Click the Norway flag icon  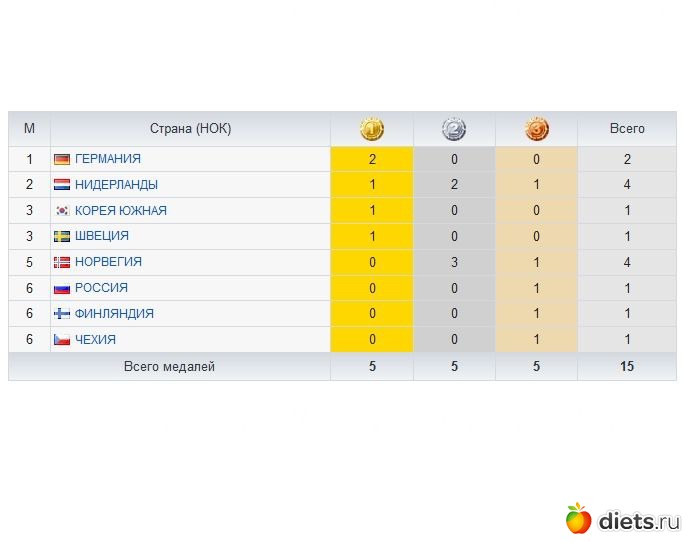tap(62, 262)
